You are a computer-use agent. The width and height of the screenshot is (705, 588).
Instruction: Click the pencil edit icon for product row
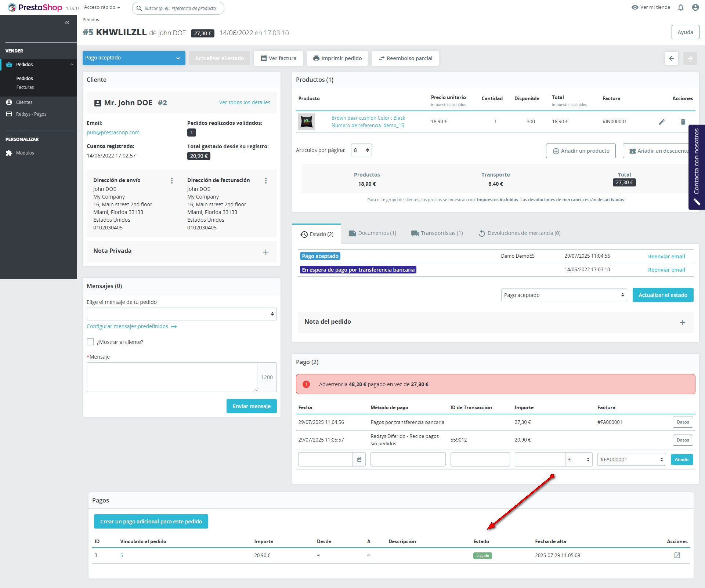[662, 122]
